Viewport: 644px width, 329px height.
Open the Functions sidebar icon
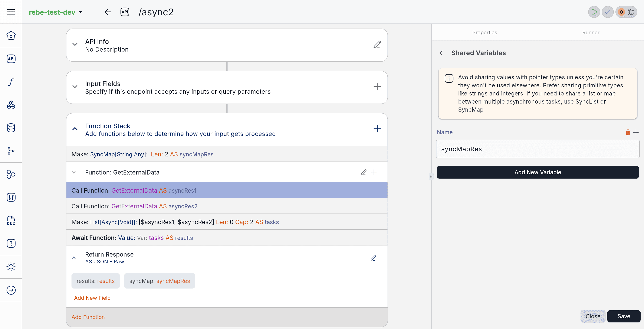click(11, 82)
